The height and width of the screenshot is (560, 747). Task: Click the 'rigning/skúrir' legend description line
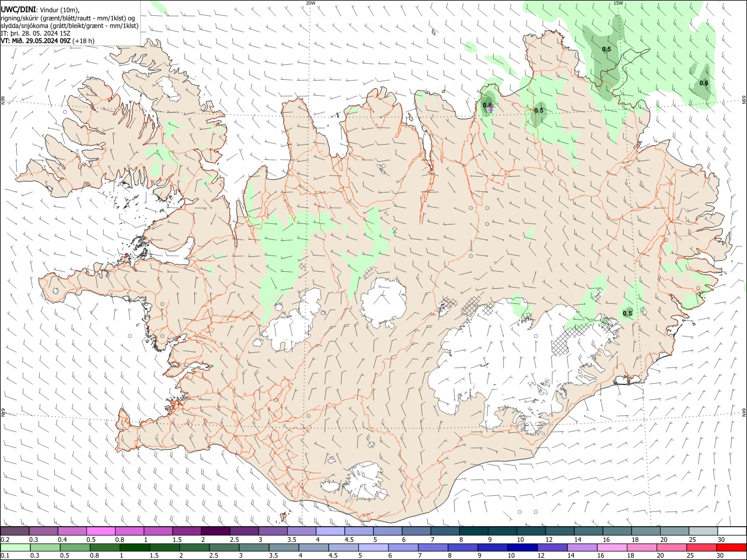68,18
